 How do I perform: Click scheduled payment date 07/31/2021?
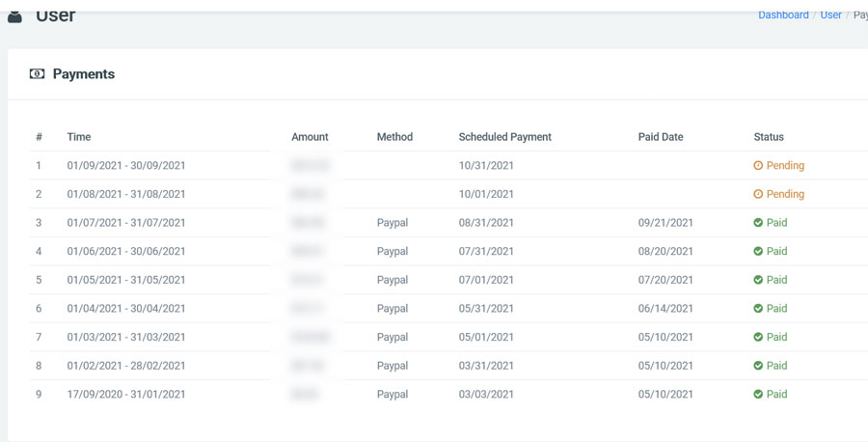point(486,252)
